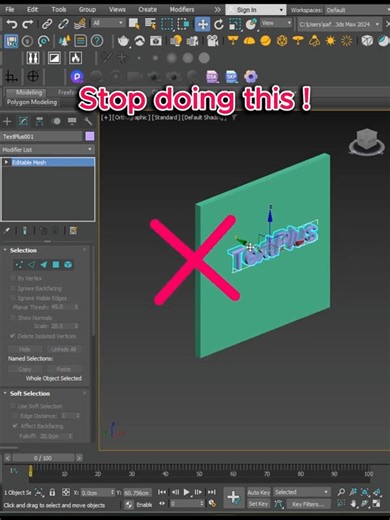Image resolution: width=390 pixels, height=520 pixels.
Task: Switch to the Modeling ribbon tab
Action: click(x=29, y=92)
